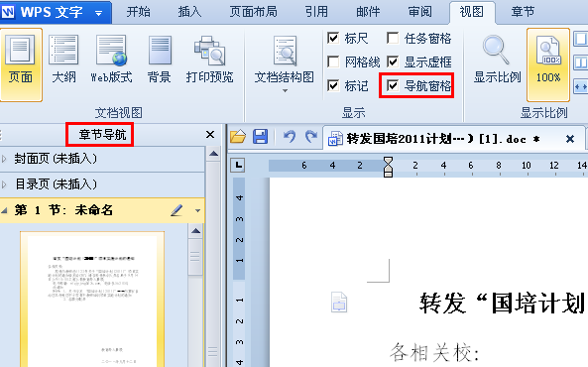Click the indent marker on ruler
This screenshot has width=588, height=367.
tap(388, 167)
